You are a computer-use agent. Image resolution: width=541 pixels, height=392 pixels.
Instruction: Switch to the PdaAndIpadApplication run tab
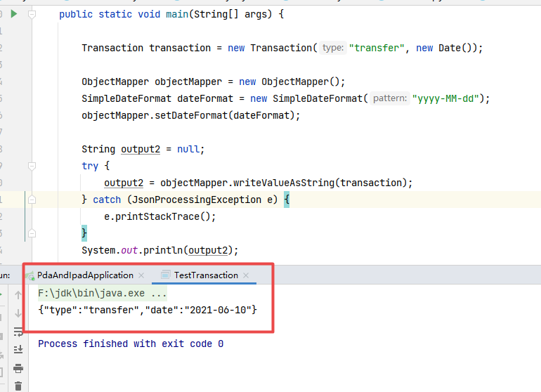coord(85,275)
